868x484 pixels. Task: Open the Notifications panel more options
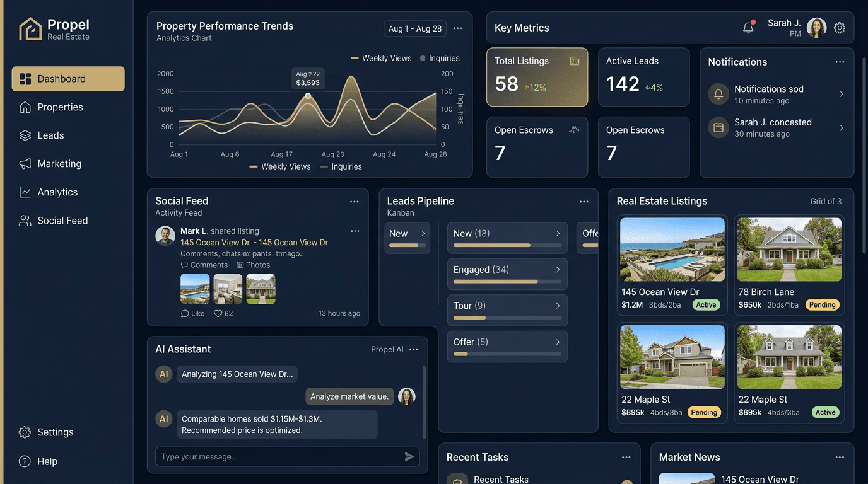[x=840, y=62]
